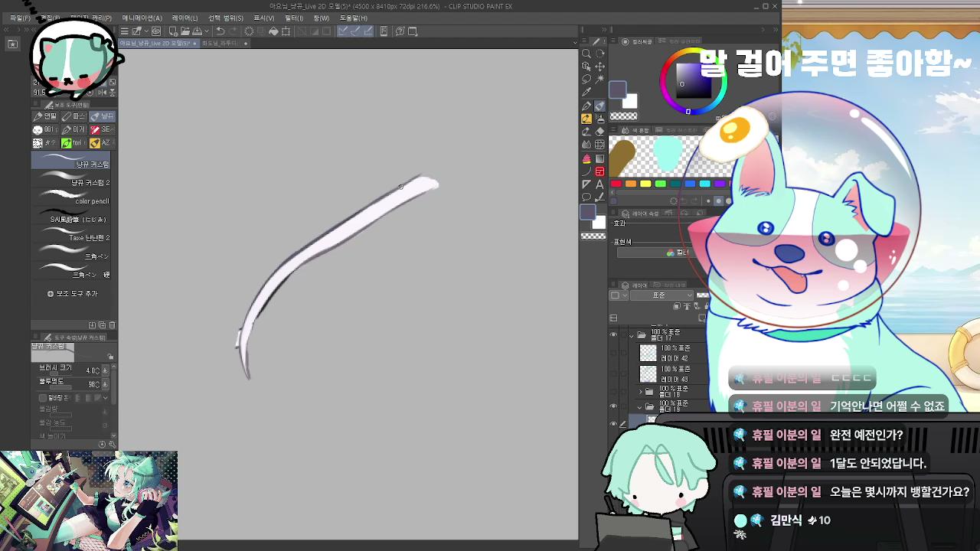Pick the green color set swatch
This screenshot has width=980, height=551.
[660, 184]
